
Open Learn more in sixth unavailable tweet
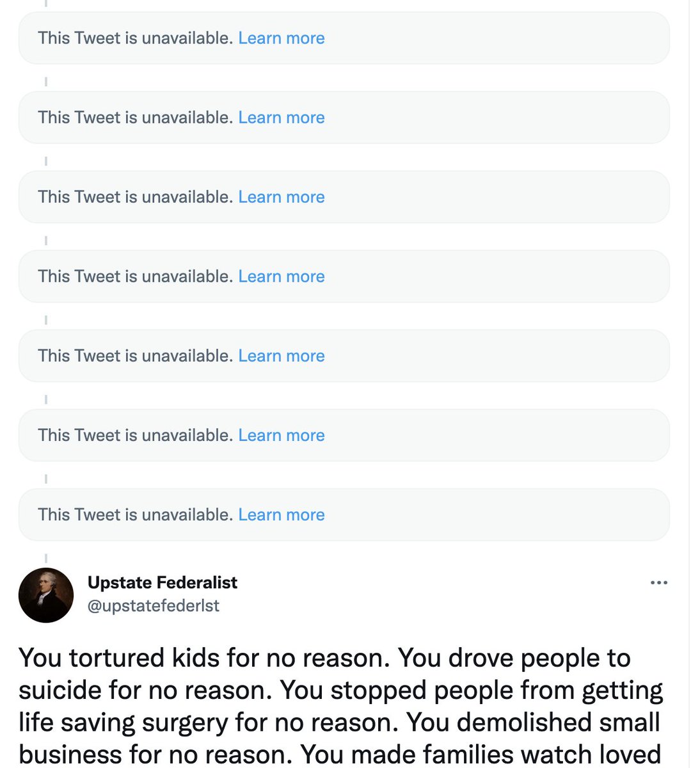(x=282, y=435)
